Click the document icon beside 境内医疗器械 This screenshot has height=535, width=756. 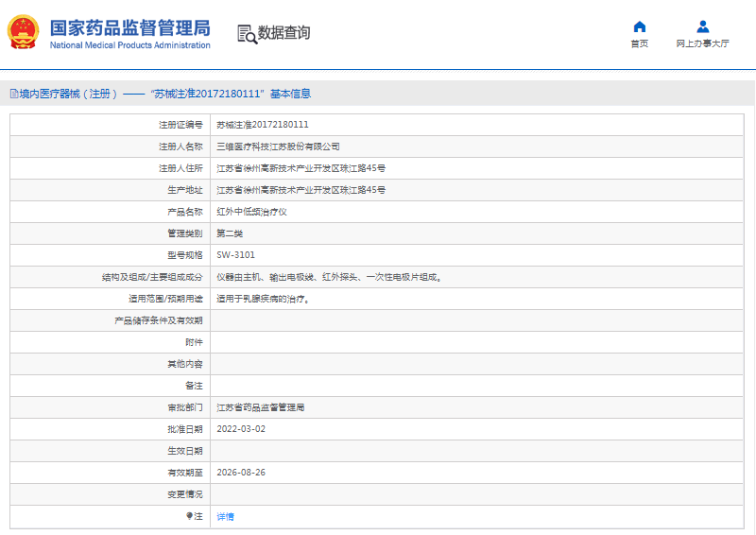coord(13,94)
